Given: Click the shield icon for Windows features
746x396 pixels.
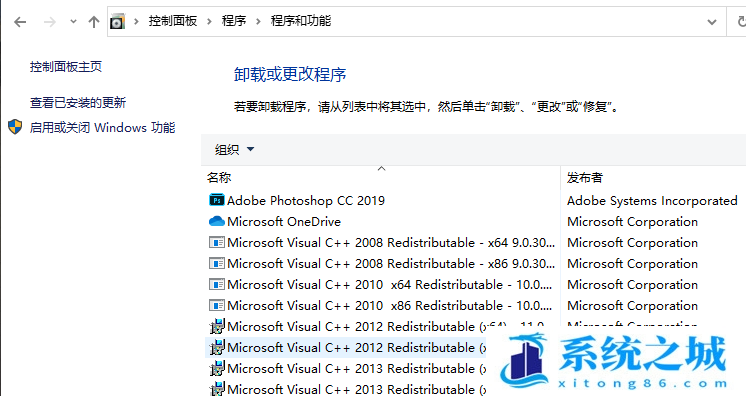Looking at the screenshot, I should (15, 127).
